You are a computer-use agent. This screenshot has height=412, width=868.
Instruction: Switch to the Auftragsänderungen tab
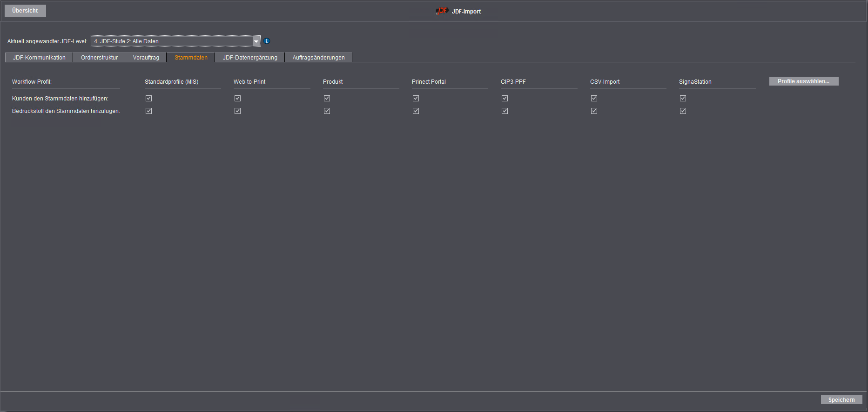click(x=318, y=58)
